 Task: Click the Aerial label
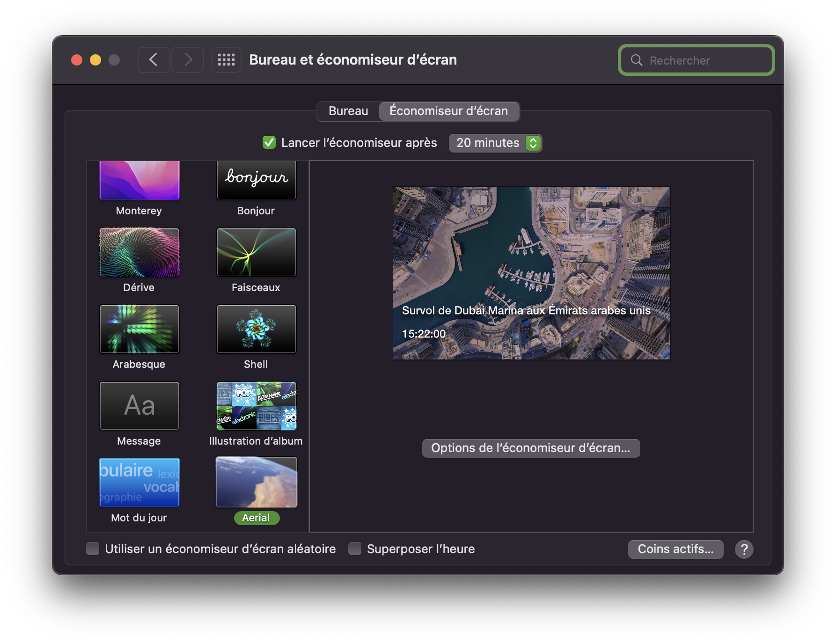[256, 518]
